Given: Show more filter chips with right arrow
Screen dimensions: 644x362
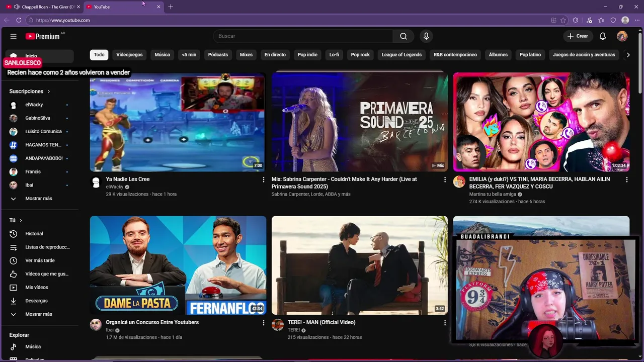Looking at the screenshot, I should 628,55.
